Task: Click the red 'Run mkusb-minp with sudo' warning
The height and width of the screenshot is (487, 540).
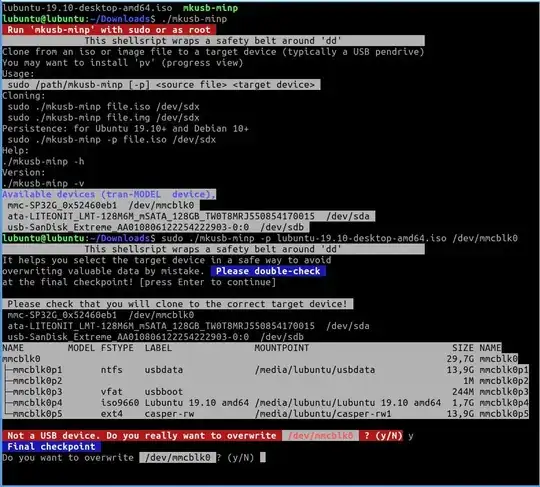Action: coord(109,30)
